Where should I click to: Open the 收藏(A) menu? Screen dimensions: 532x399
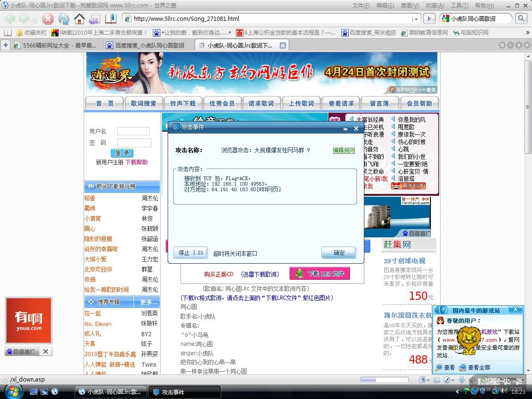(435, 5)
